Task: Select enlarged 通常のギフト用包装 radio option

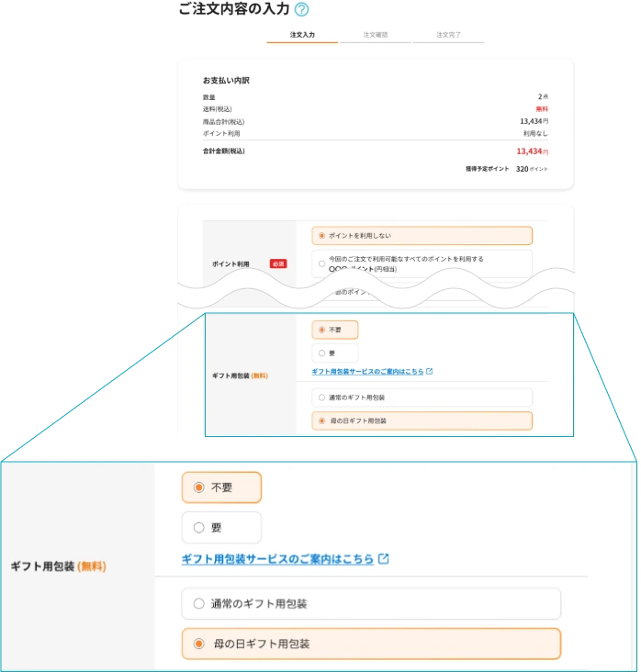Action: (373, 605)
